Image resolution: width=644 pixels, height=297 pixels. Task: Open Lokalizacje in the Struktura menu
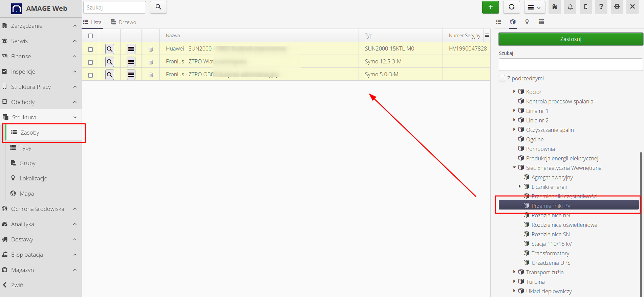pos(33,178)
